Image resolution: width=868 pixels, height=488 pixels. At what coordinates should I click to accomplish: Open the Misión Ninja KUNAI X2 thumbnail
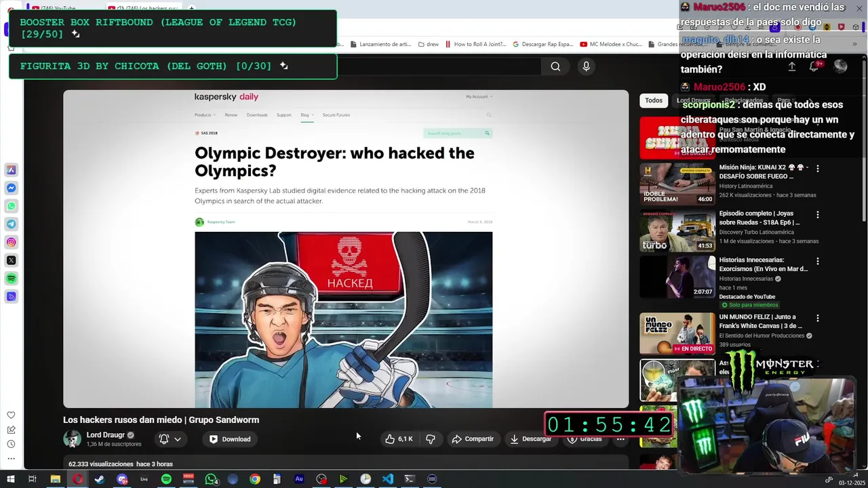[x=677, y=184]
